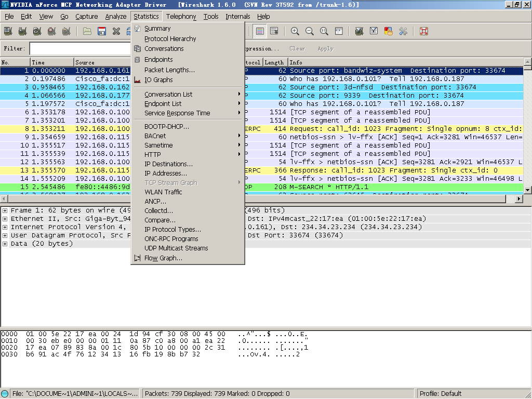
Task: Expand Conversation List submenu
Action: pos(188,95)
